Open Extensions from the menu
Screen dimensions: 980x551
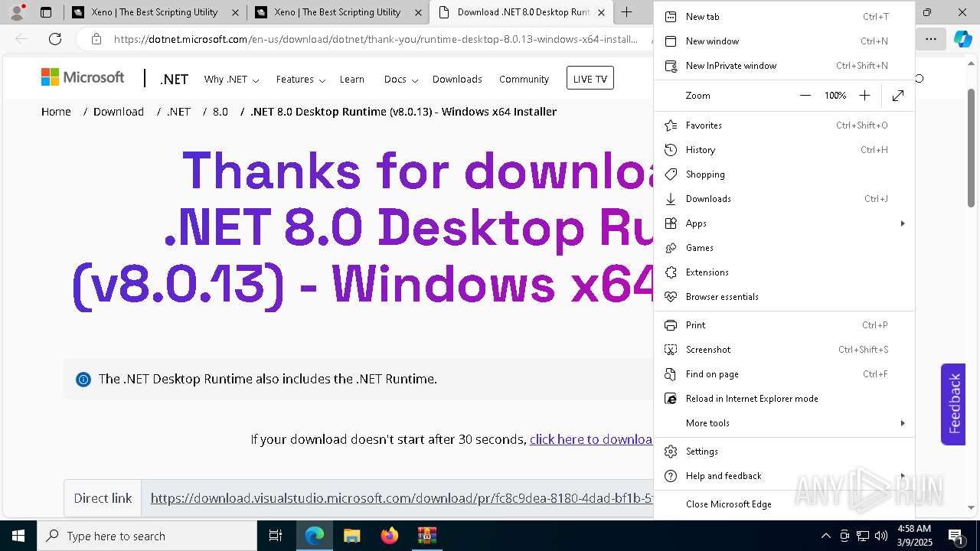coord(784,272)
